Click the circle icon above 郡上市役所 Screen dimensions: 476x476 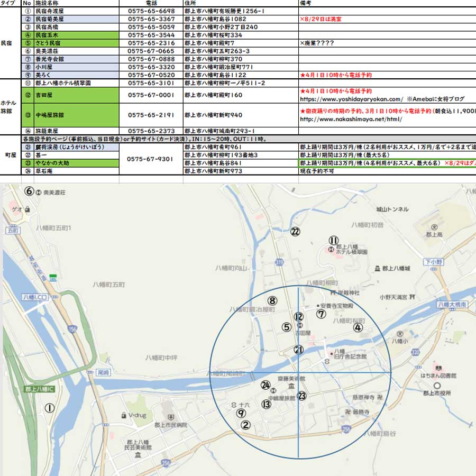[x=437, y=386]
